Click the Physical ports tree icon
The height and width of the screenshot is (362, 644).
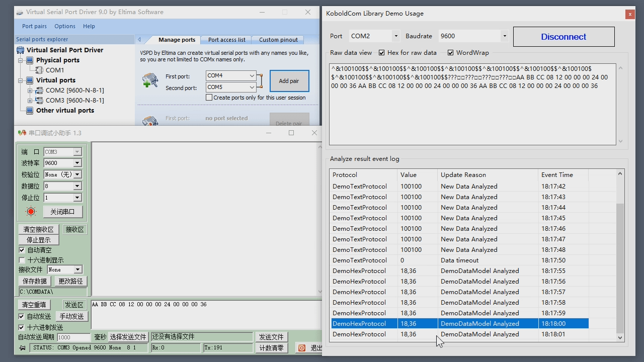(30, 60)
